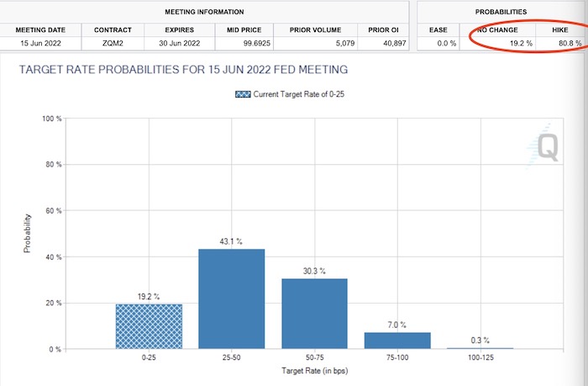Select the 75-100 bps bar at 7.0%
Screen dimensions: 588x386
point(397,341)
